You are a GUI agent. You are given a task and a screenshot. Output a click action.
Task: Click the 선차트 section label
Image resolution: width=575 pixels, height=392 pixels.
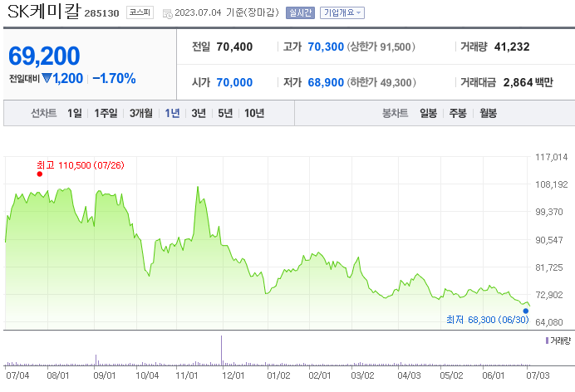click(44, 113)
